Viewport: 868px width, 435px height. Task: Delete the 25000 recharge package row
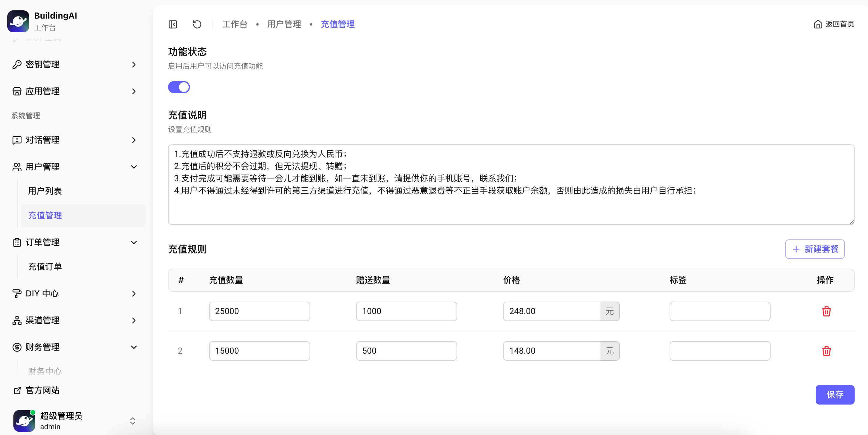pyautogui.click(x=826, y=311)
